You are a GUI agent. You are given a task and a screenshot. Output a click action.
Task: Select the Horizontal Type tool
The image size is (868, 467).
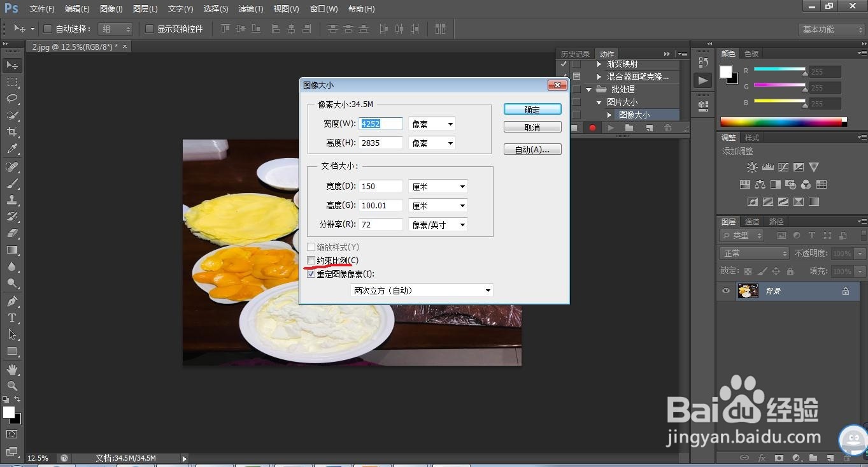11,318
